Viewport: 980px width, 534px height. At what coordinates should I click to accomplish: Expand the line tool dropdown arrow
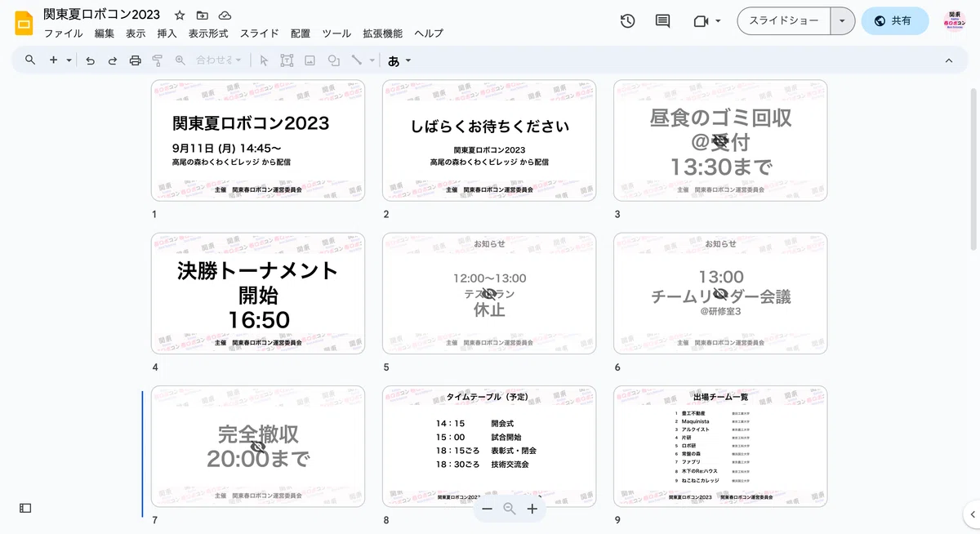pyautogui.click(x=372, y=60)
